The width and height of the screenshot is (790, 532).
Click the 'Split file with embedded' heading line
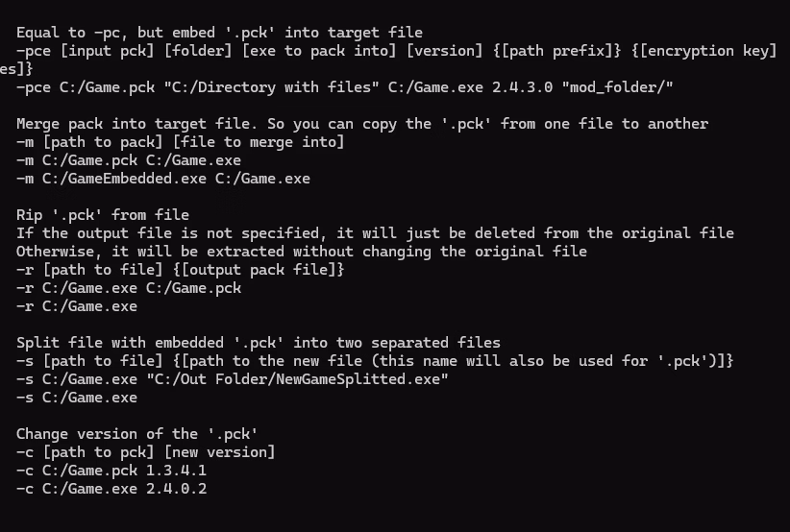259,343
